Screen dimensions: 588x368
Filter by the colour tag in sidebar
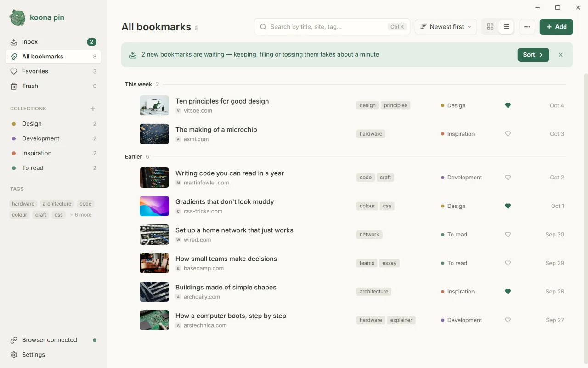click(19, 215)
